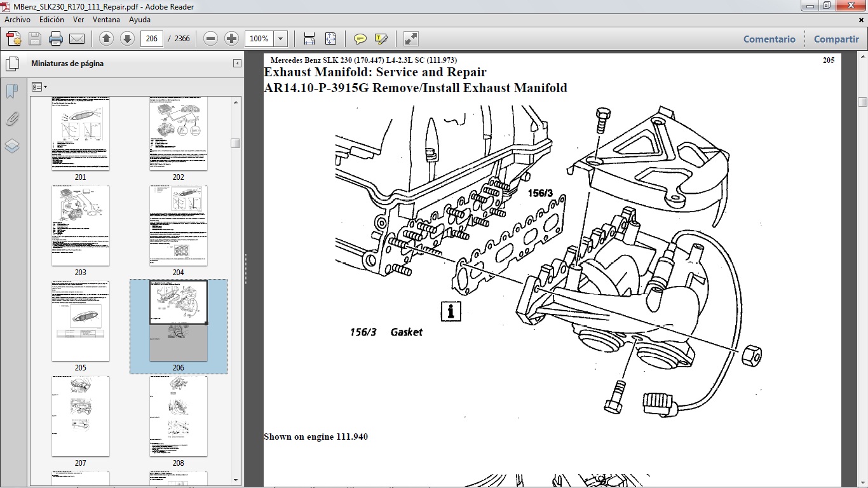Viewport: 868px width, 488px height.
Task: Select page 204 thumbnail
Action: (x=179, y=226)
